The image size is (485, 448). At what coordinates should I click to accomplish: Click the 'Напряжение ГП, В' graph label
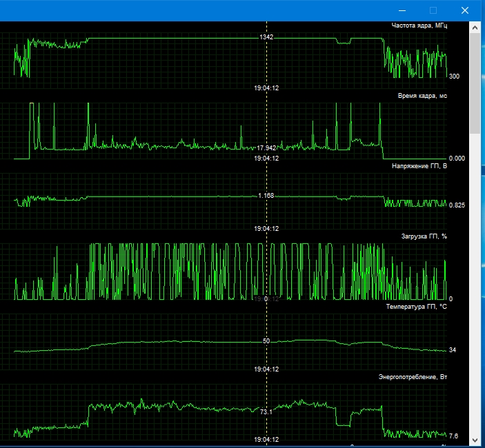point(419,166)
